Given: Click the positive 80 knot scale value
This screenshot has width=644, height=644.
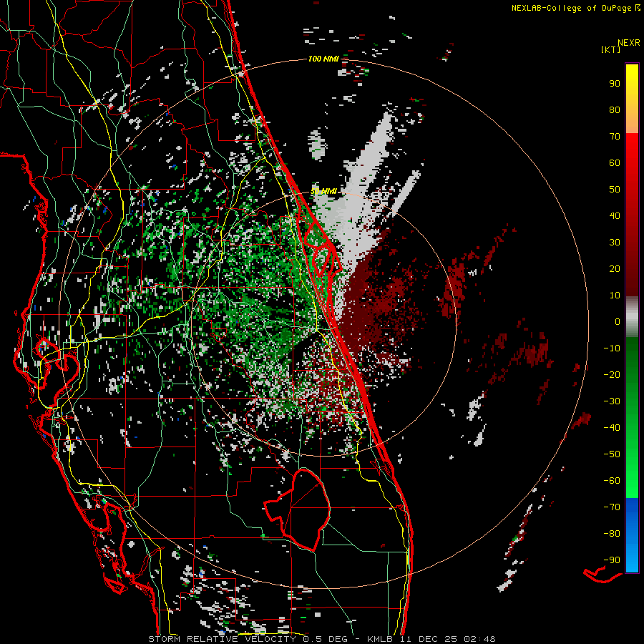Looking at the screenshot, I should click(x=615, y=109).
